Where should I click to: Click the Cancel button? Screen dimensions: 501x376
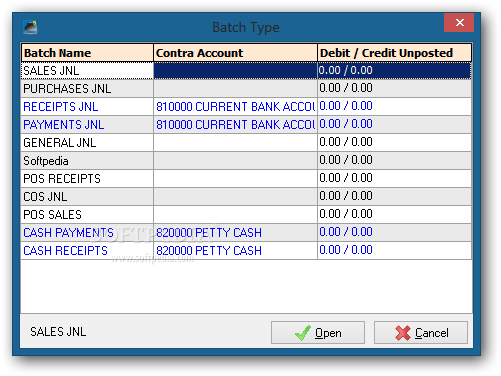pyautogui.click(x=421, y=332)
